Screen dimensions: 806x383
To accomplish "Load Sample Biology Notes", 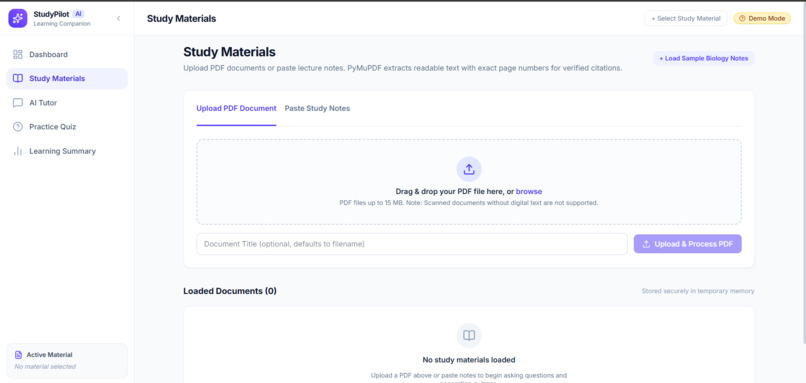I will click(x=703, y=59).
